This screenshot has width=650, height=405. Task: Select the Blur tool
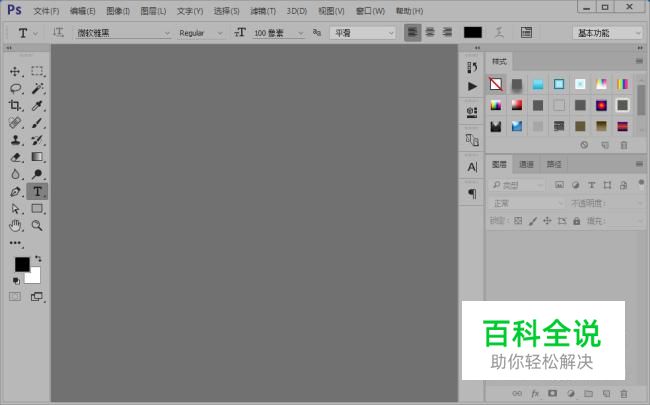[x=15, y=174]
